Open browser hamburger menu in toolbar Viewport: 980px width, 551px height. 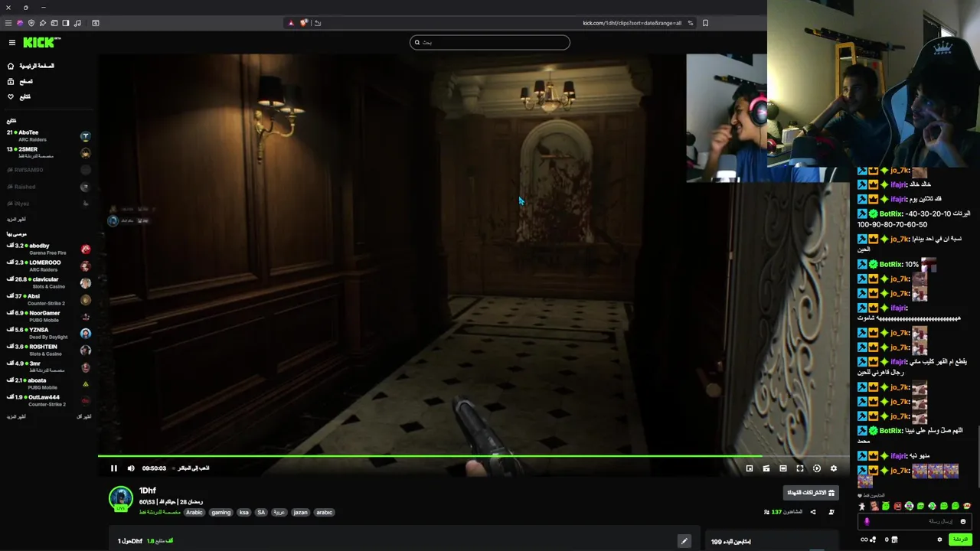point(8,23)
